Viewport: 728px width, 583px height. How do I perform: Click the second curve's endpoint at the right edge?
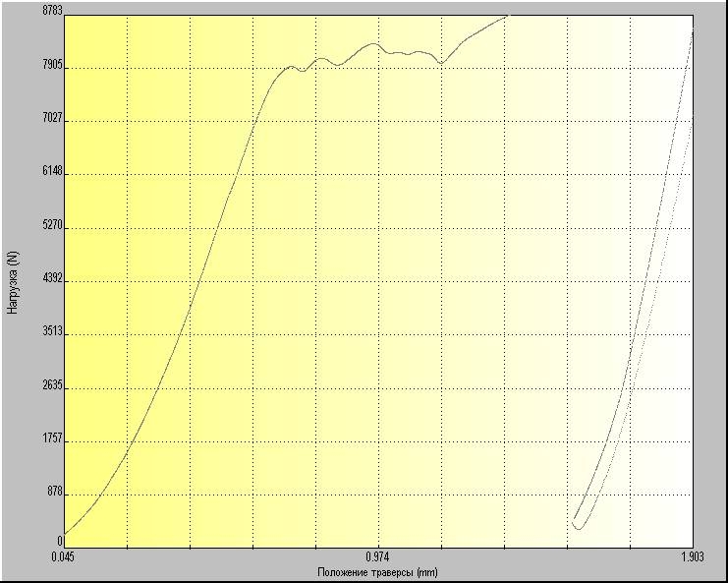693,32
